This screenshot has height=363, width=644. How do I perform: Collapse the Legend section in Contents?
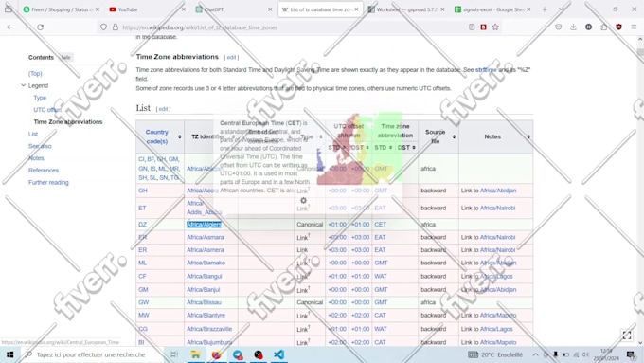point(23,85)
